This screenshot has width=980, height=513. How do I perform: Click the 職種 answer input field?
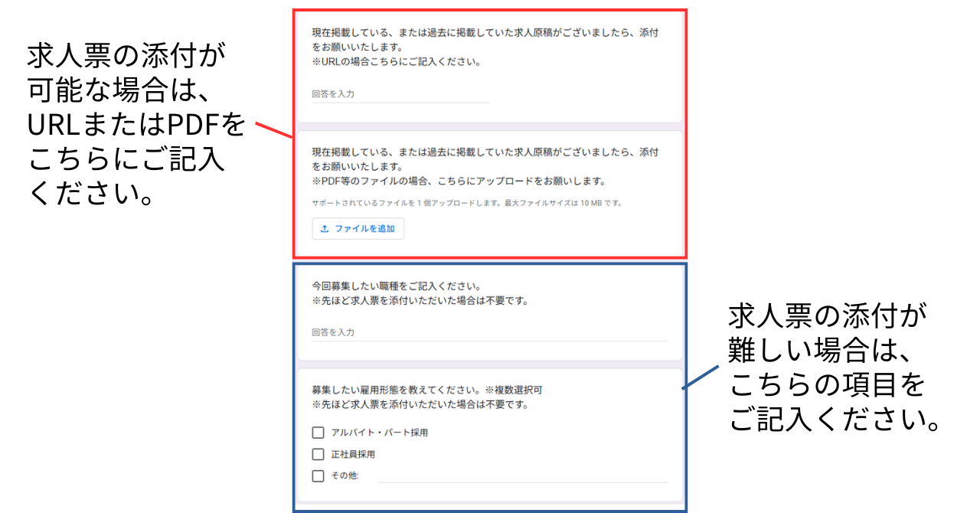[489, 333]
